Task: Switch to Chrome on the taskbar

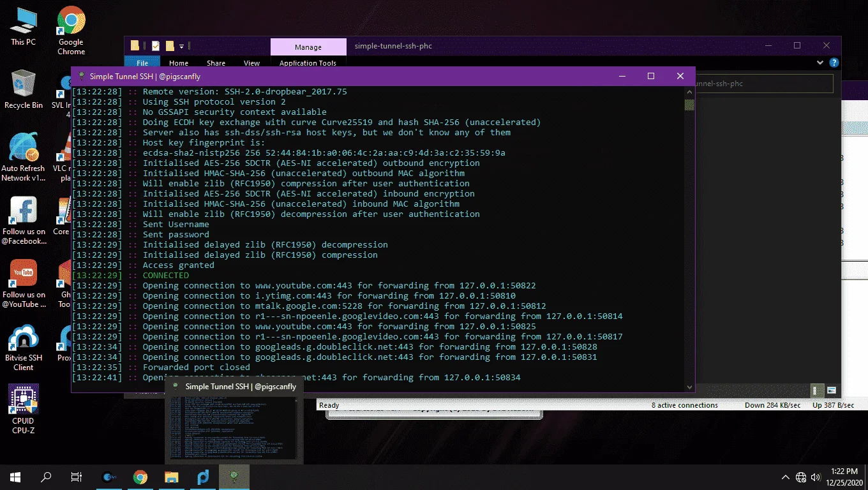Action: pyautogui.click(x=140, y=477)
